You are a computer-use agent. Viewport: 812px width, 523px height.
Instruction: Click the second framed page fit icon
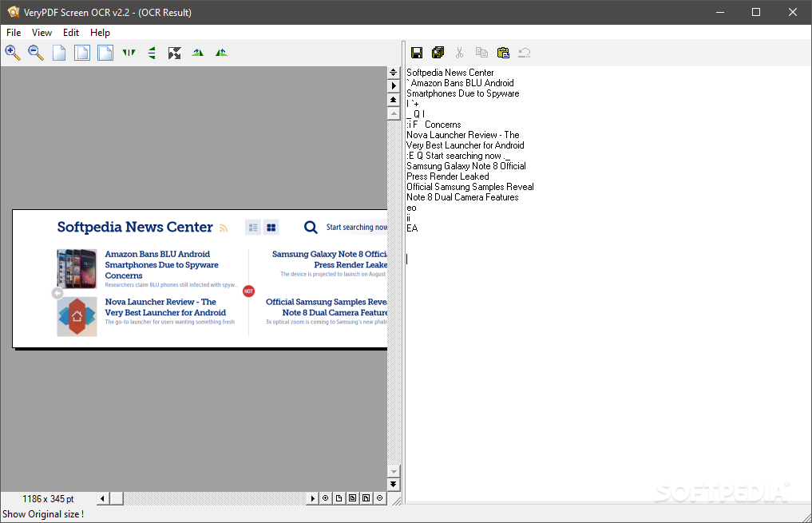coord(82,53)
